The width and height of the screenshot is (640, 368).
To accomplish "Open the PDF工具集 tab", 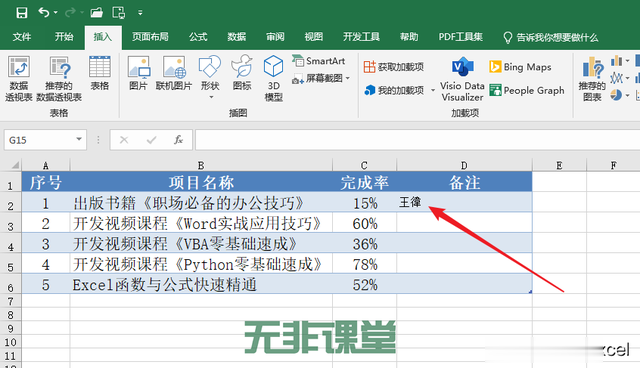I will coord(460,37).
